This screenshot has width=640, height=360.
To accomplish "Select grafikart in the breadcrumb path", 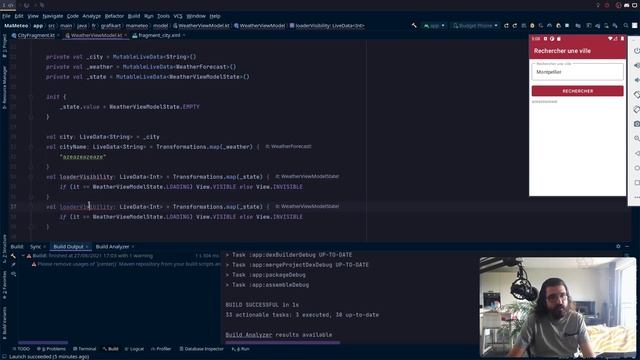I will tap(111, 25).
